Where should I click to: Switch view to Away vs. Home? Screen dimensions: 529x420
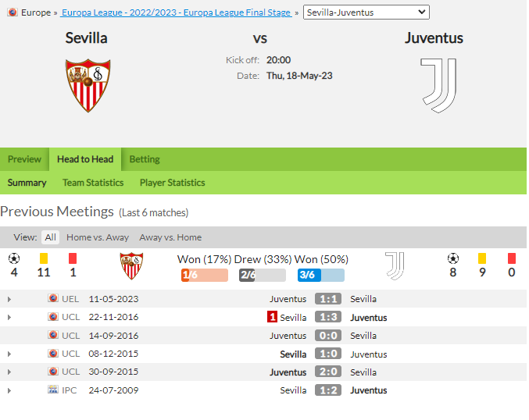170,237
